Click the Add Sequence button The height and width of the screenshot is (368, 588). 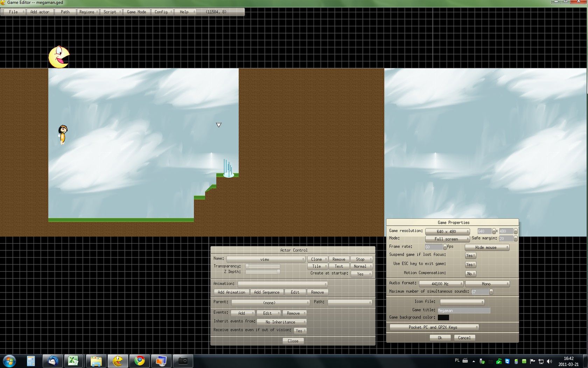(267, 292)
